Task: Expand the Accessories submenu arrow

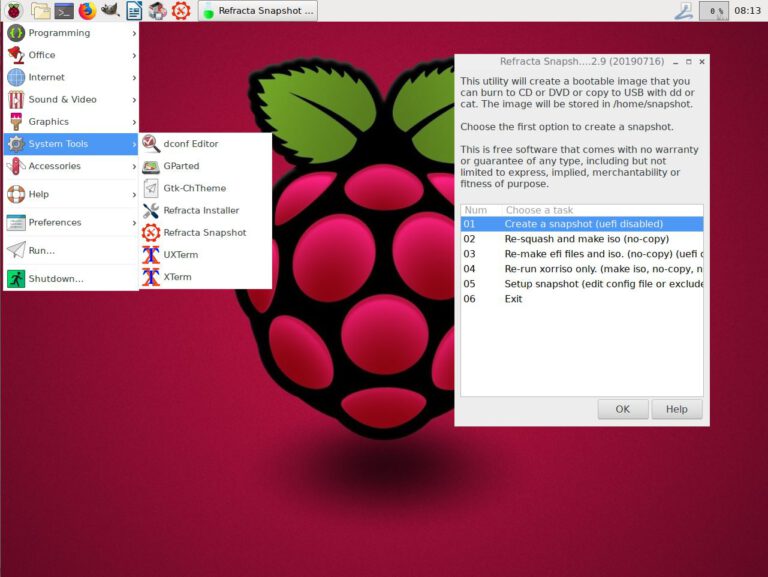Action: click(134, 166)
